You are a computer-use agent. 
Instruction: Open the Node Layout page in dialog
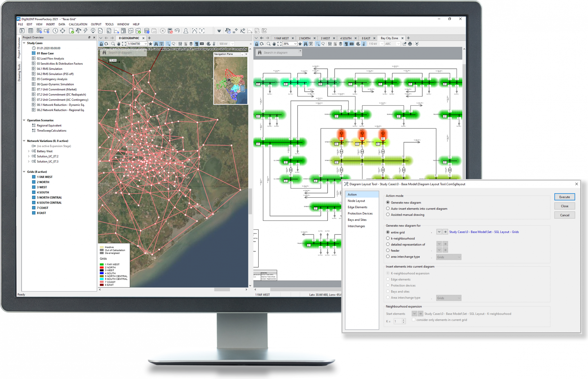click(356, 201)
